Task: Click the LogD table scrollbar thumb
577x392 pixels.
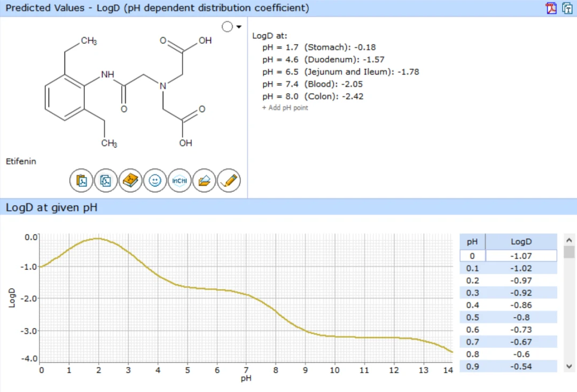Action: click(569, 252)
